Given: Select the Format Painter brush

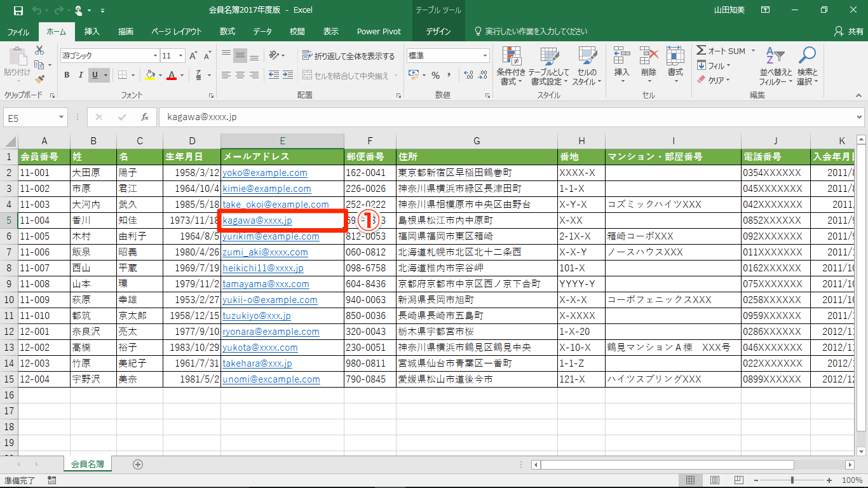Looking at the screenshot, I should 39,79.
